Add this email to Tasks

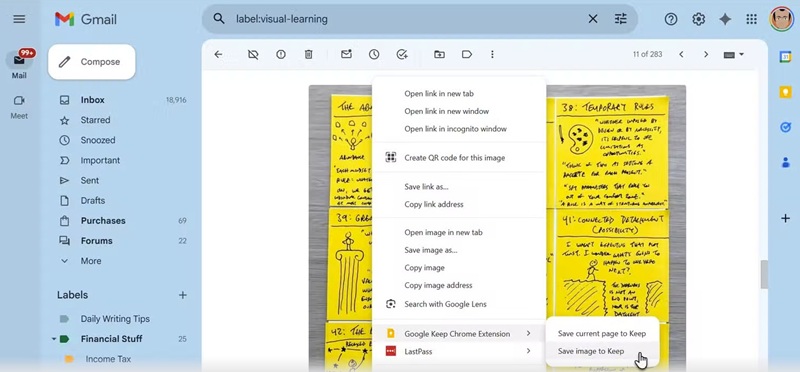click(402, 54)
